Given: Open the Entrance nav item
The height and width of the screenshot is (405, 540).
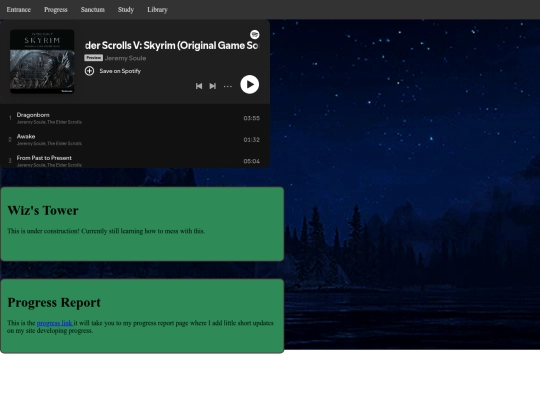Looking at the screenshot, I should point(19,10).
